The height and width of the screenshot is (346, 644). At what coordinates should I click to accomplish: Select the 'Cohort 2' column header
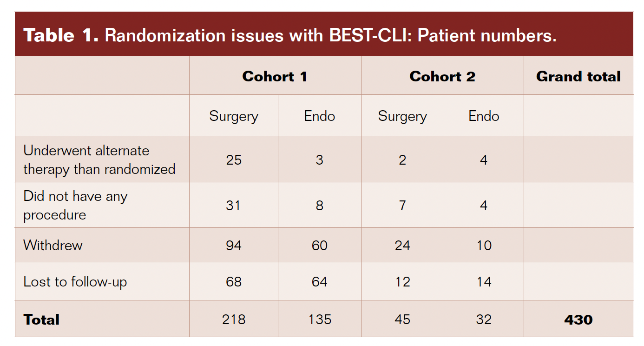[x=442, y=77]
